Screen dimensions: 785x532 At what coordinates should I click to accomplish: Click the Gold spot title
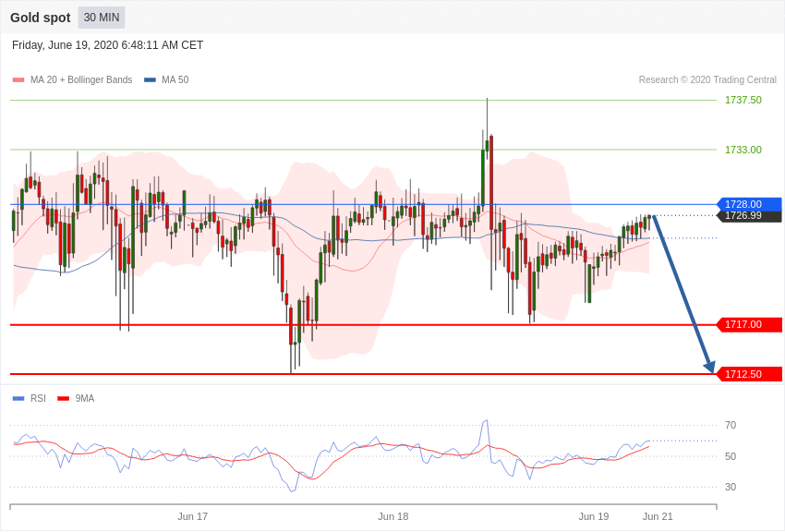pyautogui.click(x=41, y=18)
